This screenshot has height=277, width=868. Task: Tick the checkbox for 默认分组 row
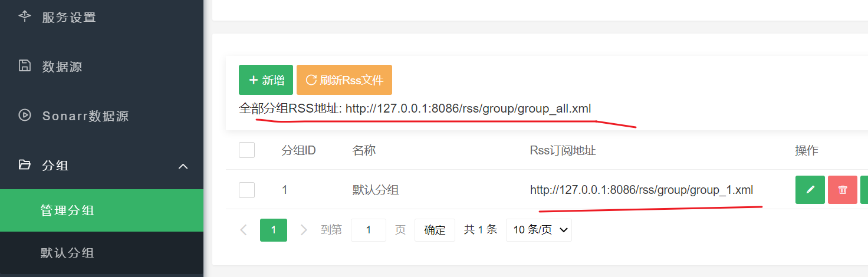[246, 190]
